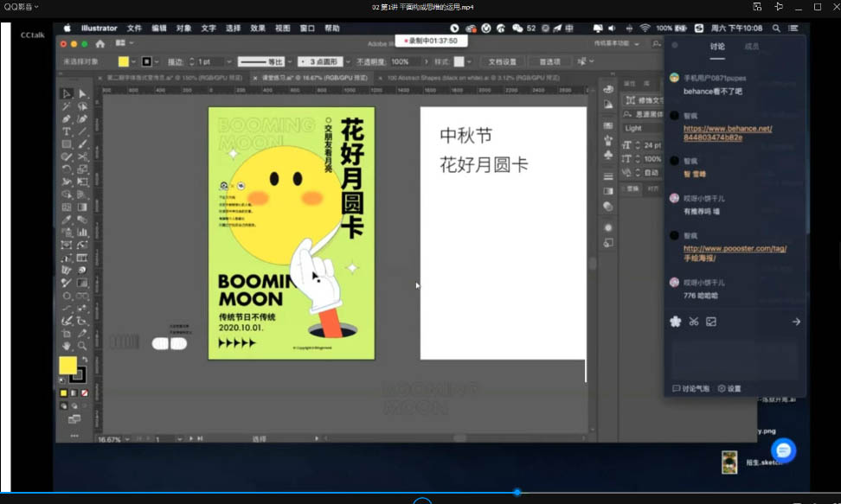Open the behance.net link in chat
841x504 pixels.
pos(728,133)
